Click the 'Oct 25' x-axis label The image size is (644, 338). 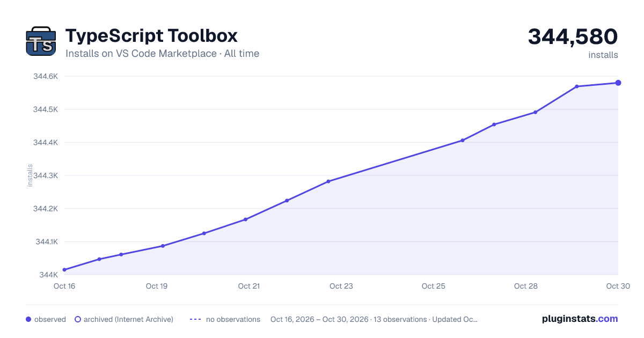pos(434,286)
